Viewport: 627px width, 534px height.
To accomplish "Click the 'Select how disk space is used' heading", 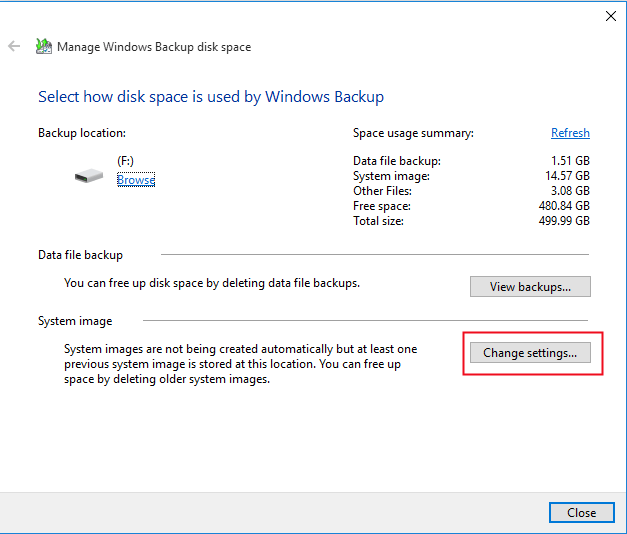I will [211, 97].
